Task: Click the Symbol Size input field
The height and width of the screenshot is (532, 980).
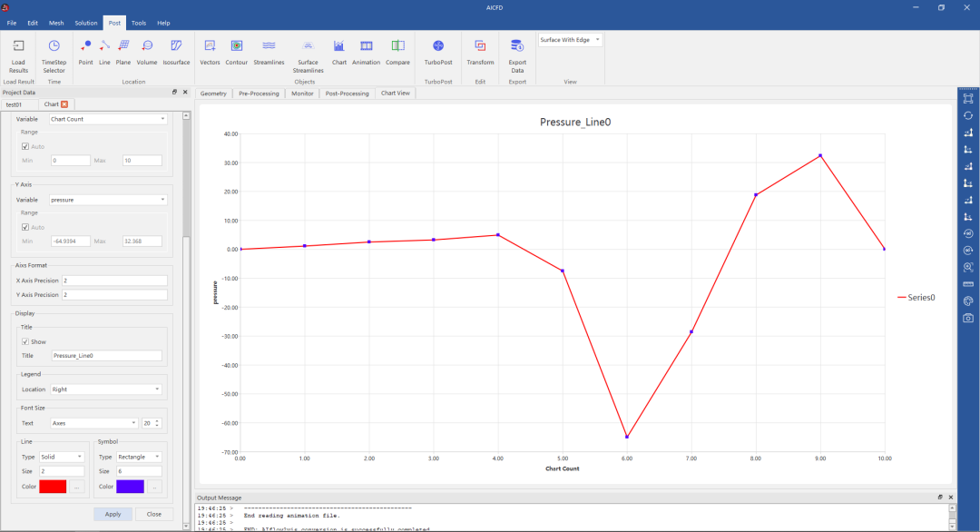Action: coord(139,471)
